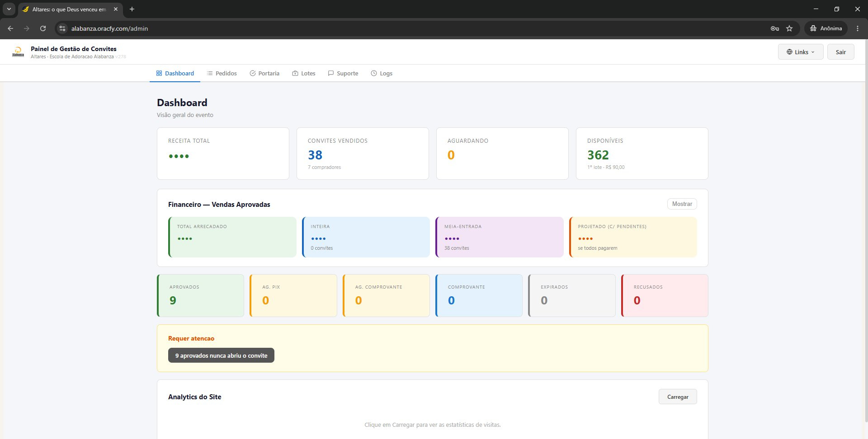Bookmark this page with the star icon
Image resolution: width=868 pixels, height=439 pixels.
click(789, 28)
